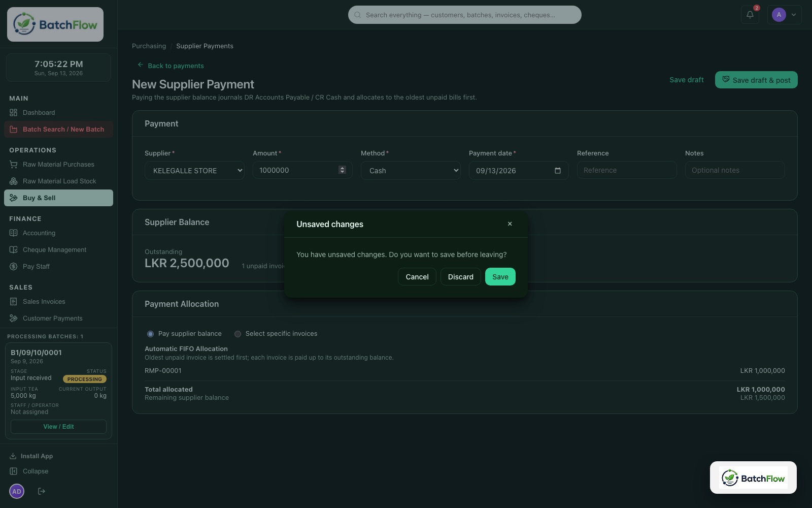Close the Unsaved changes dialog

tap(510, 224)
